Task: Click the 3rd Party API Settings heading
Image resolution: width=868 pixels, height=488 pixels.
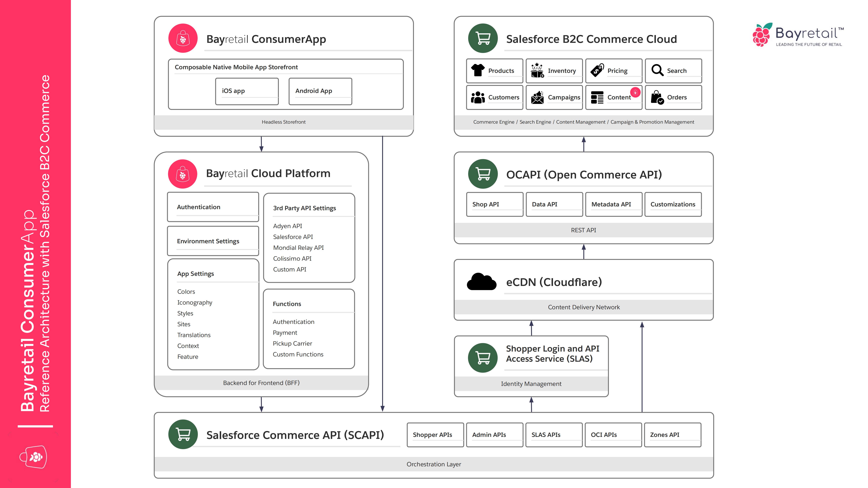Action: tap(305, 208)
